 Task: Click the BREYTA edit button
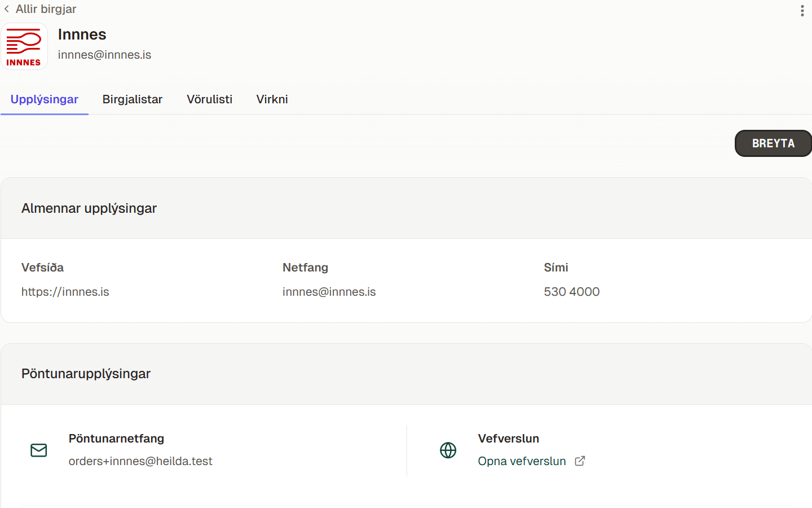tap(773, 143)
